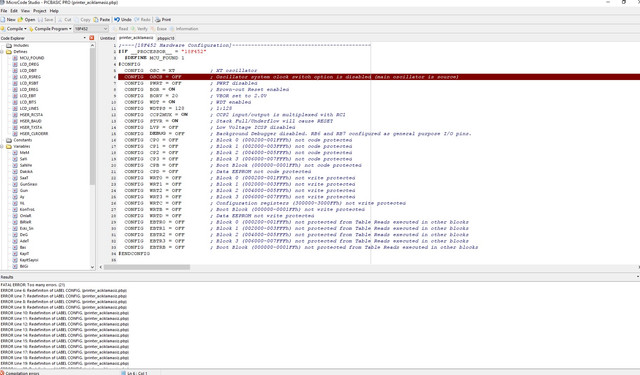Select LCD_LINES define in Code Explorer
This screenshot has width=640, height=375.
[x=26, y=109]
